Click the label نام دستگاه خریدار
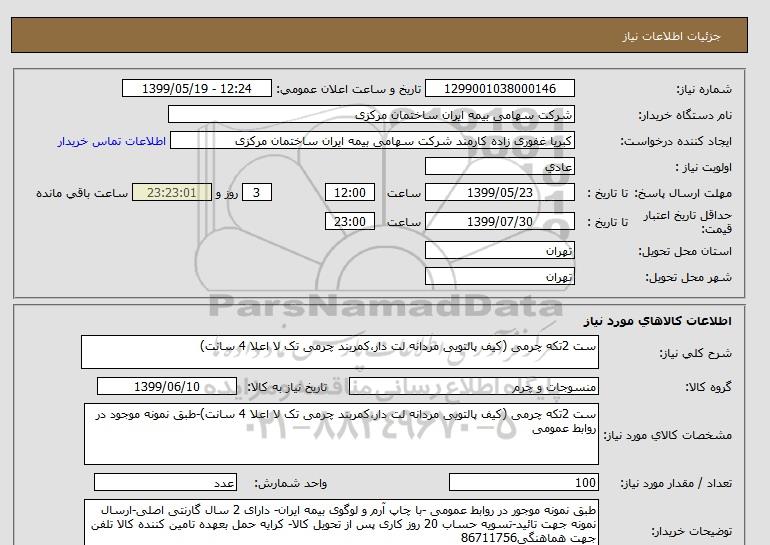Image resolution: width=770 pixels, height=545 pixels. tap(685, 115)
